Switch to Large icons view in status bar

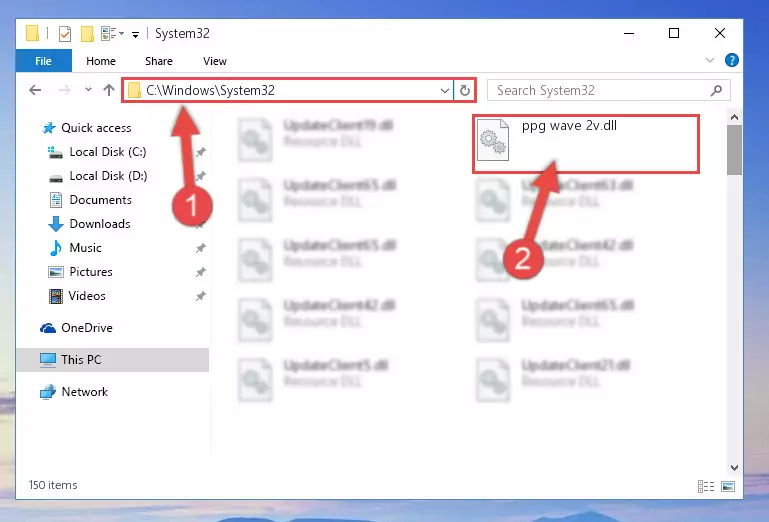click(x=728, y=486)
